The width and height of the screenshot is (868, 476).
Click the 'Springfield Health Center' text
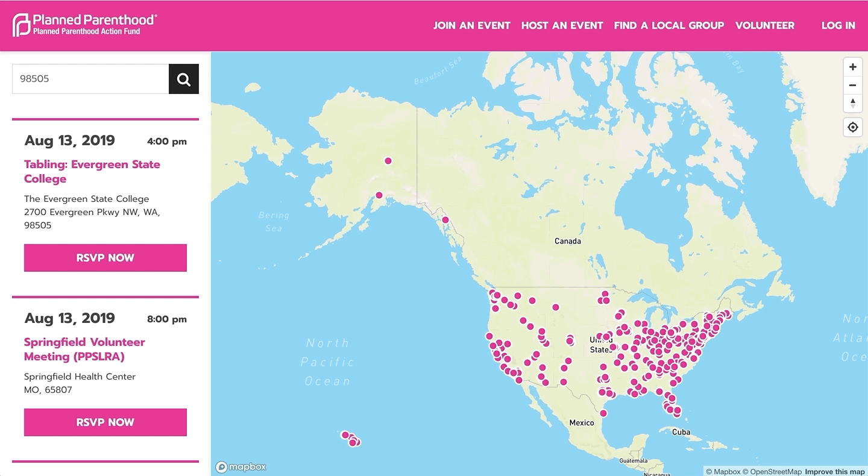point(80,377)
